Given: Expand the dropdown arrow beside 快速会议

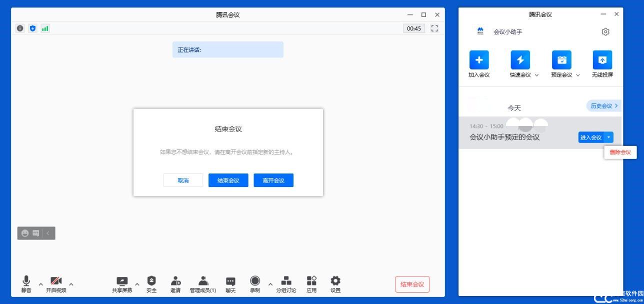Looking at the screenshot, I should point(537,75).
